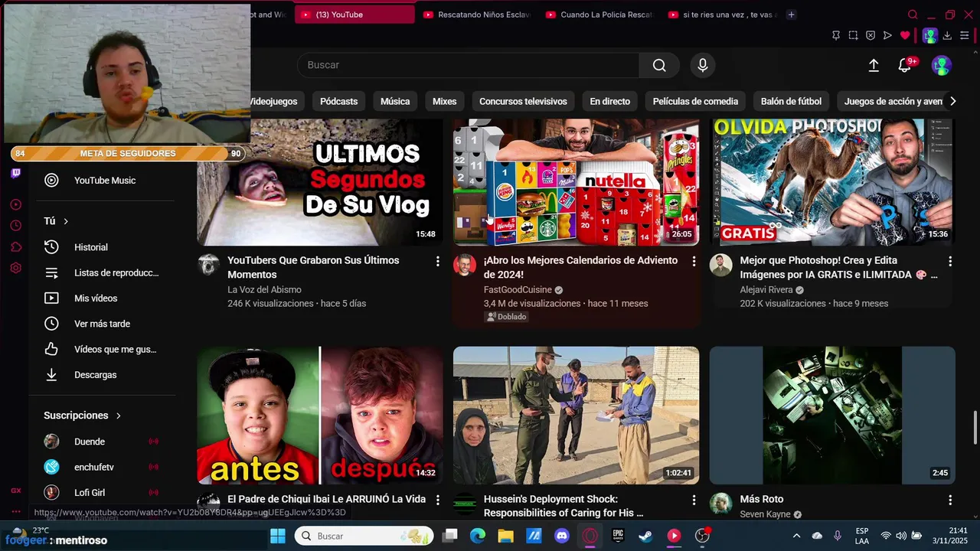This screenshot has width=980, height=551.
Task: Open File Explorer from taskbar
Action: coord(505,536)
